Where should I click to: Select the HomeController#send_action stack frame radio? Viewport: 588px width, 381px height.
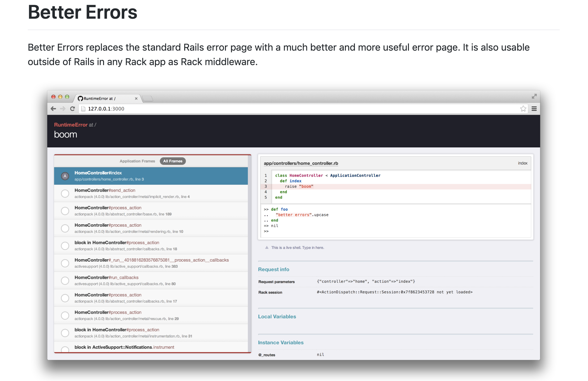click(x=65, y=193)
